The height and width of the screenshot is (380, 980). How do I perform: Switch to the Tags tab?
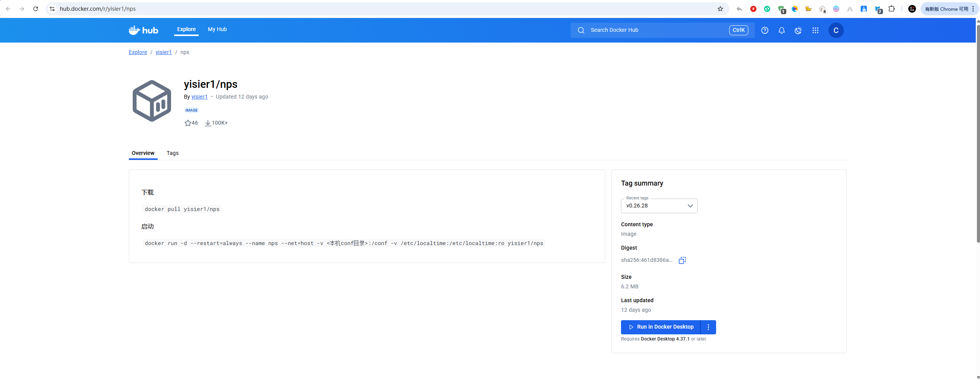(x=172, y=153)
